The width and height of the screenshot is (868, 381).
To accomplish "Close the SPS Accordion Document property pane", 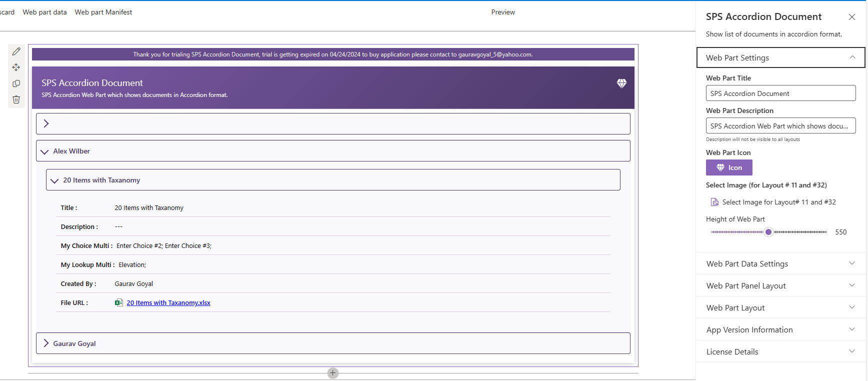I will [x=852, y=17].
